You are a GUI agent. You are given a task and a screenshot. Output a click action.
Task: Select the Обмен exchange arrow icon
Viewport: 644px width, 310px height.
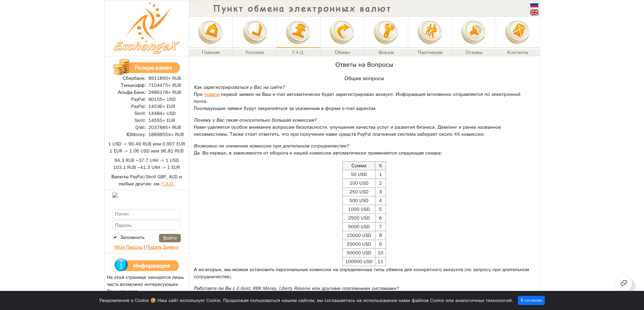tap(342, 32)
